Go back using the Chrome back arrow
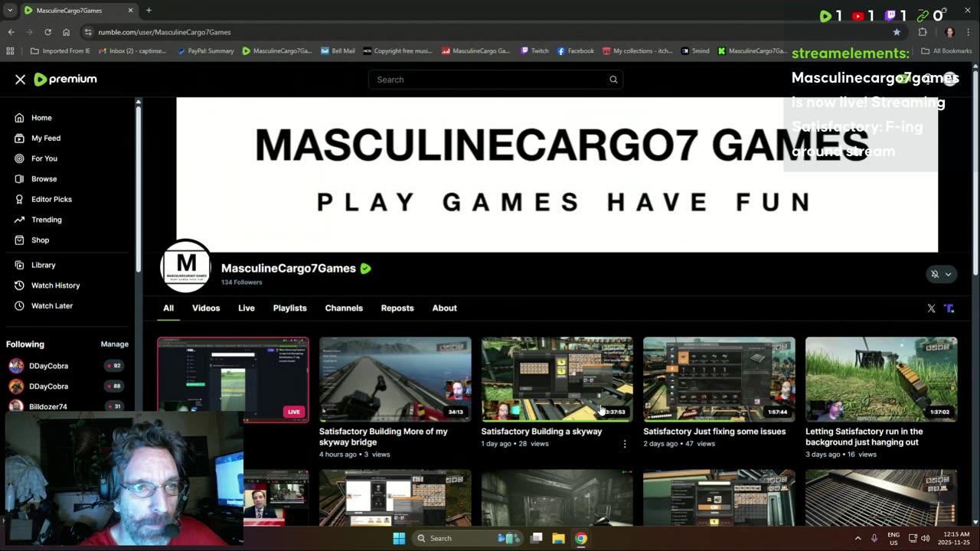Image resolution: width=980 pixels, height=551 pixels. [x=11, y=32]
